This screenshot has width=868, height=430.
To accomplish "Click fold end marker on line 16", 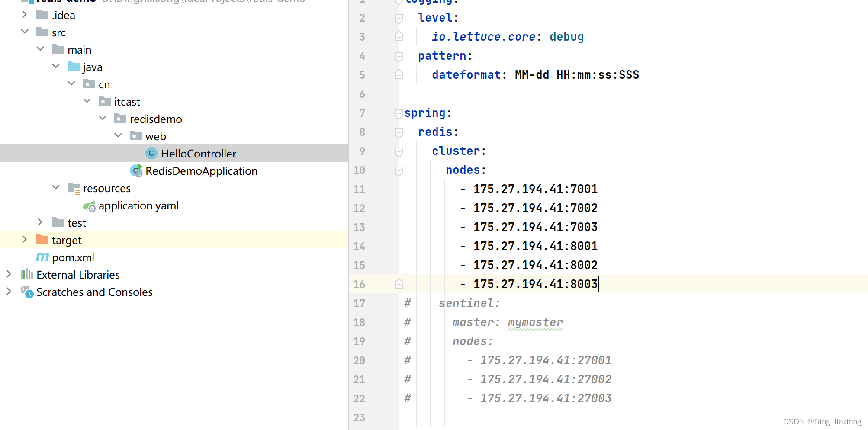I will tap(399, 284).
